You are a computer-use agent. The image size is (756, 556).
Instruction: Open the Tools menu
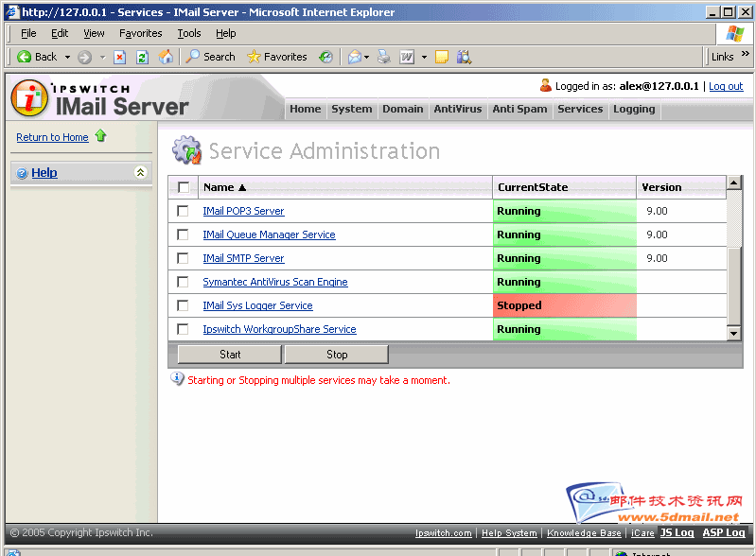(x=189, y=33)
